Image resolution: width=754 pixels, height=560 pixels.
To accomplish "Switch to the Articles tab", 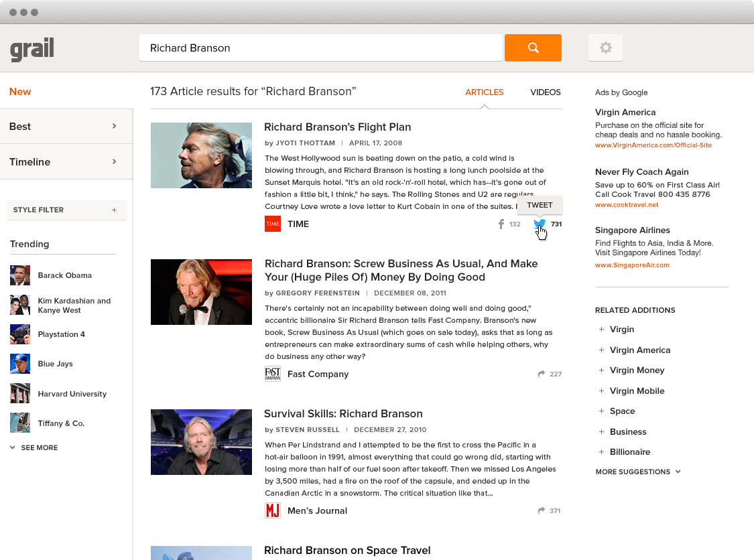I will (484, 92).
